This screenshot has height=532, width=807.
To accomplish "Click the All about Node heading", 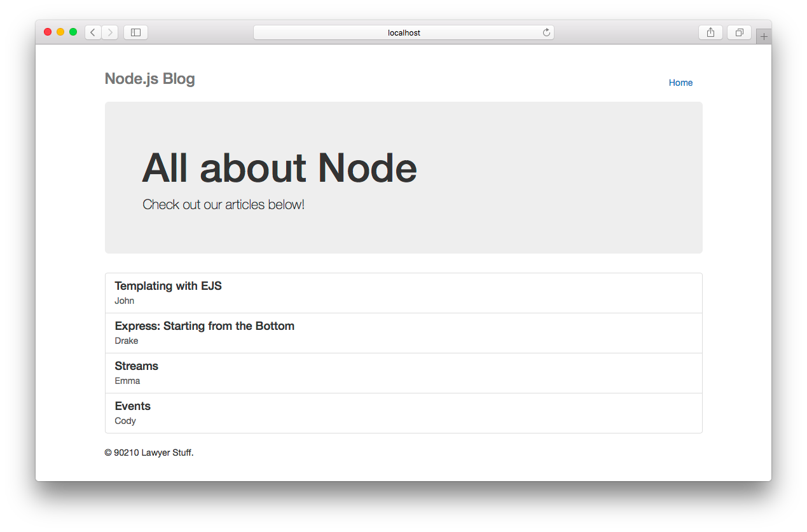I will [280, 168].
